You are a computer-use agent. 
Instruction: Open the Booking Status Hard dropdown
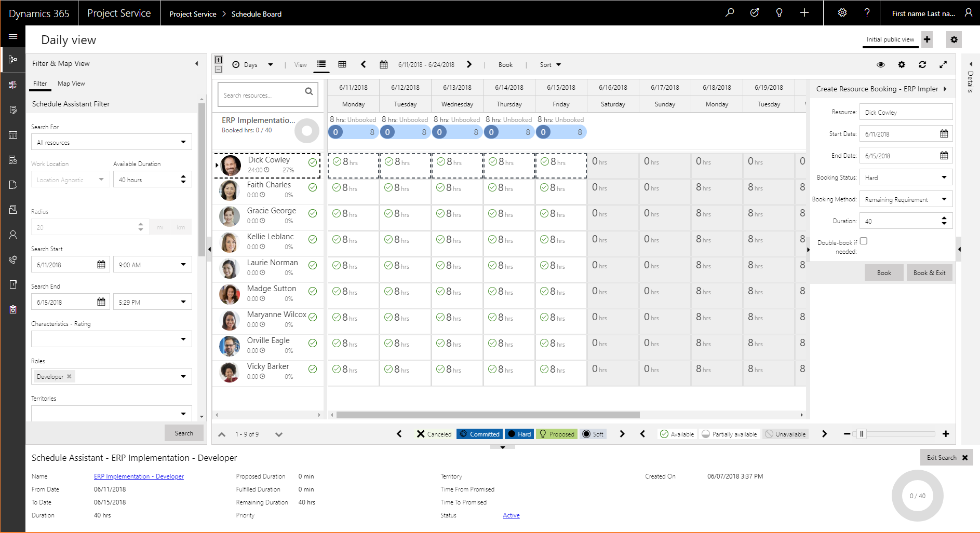906,177
